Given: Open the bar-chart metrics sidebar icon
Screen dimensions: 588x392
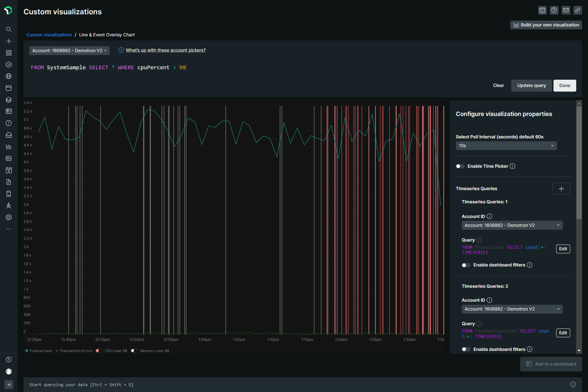Looking at the screenshot, I should tap(9, 147).
